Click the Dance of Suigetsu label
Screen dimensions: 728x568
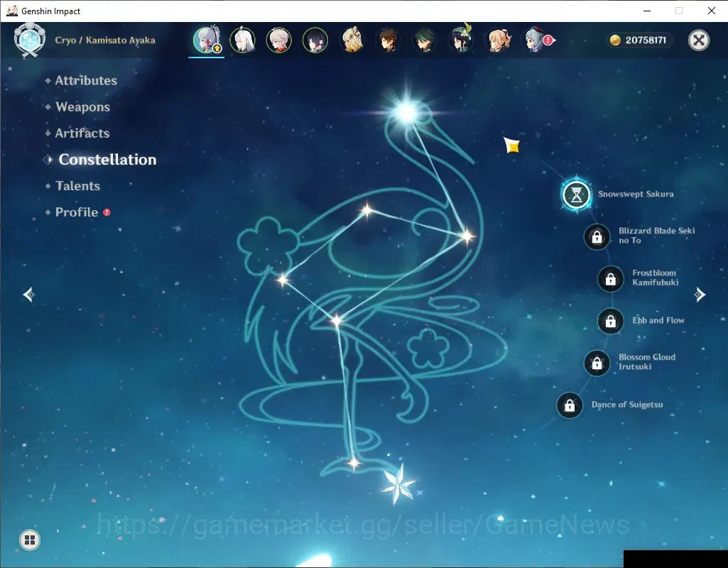pos(626,405)
